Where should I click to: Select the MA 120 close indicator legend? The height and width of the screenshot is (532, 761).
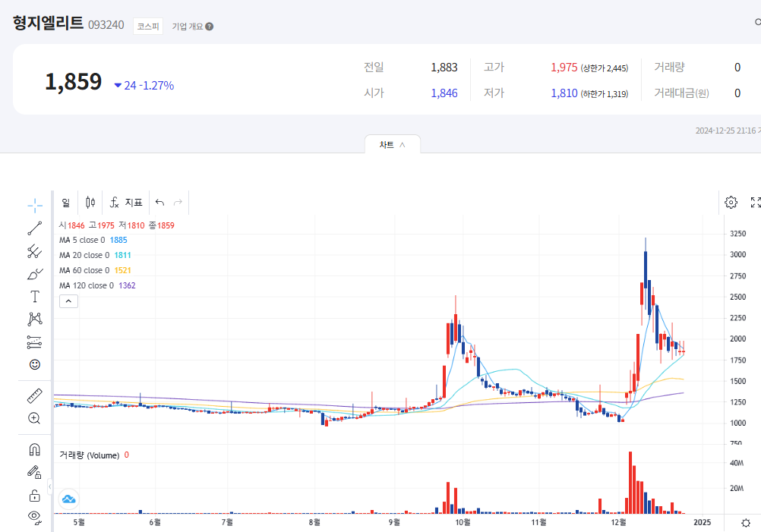click(97, 285)
